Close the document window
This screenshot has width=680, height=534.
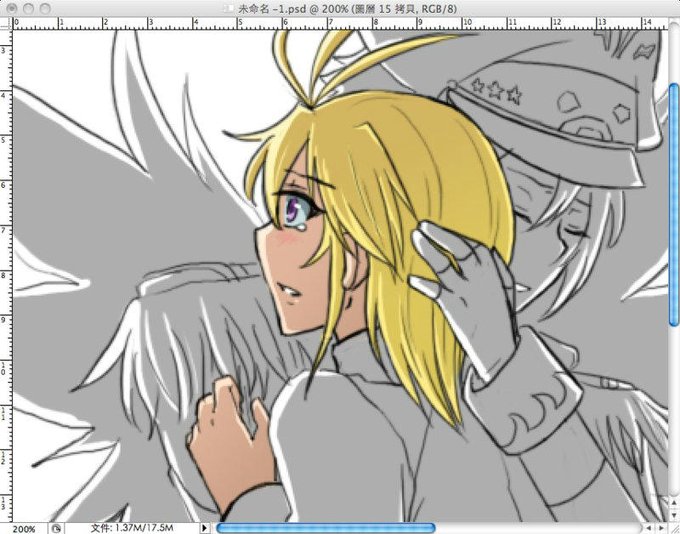point(12,8)
